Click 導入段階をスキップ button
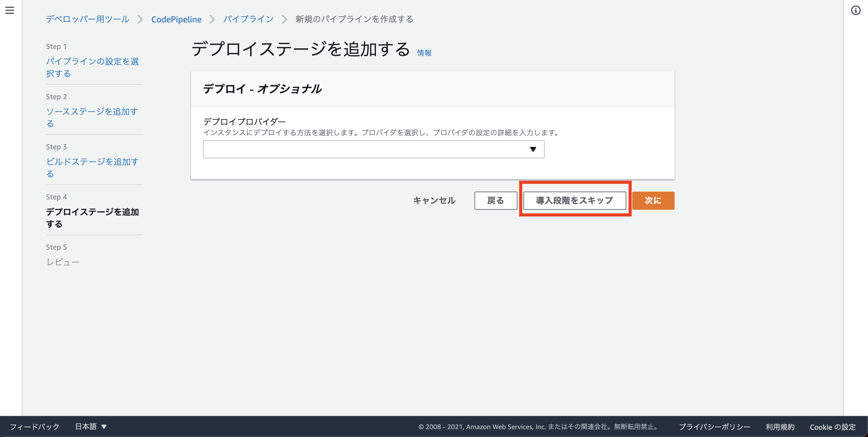 point(574,200)
